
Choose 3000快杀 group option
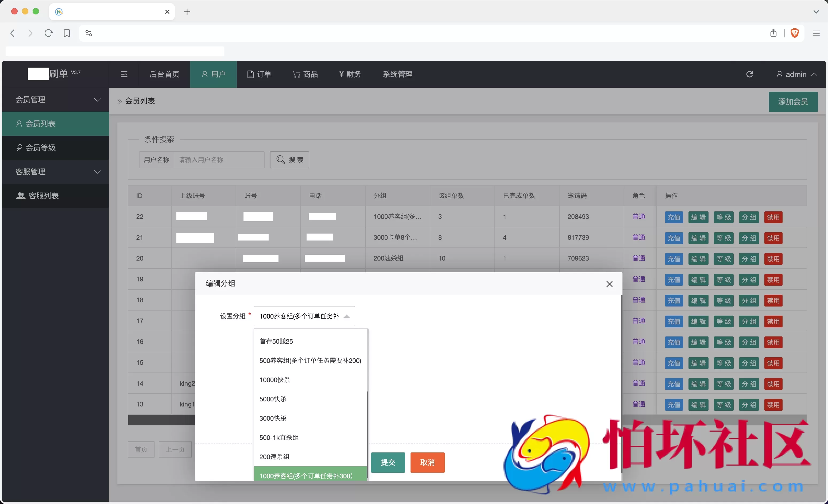pos(310,418)
